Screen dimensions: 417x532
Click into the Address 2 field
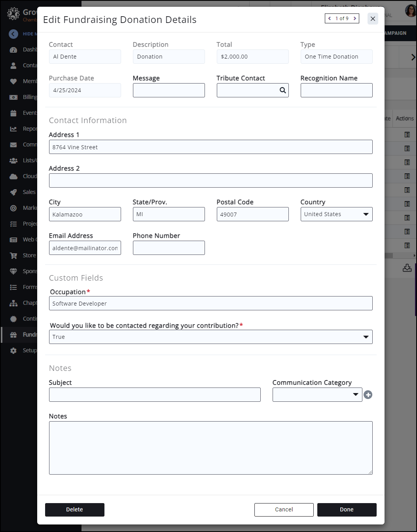click(x=210, y=180)
